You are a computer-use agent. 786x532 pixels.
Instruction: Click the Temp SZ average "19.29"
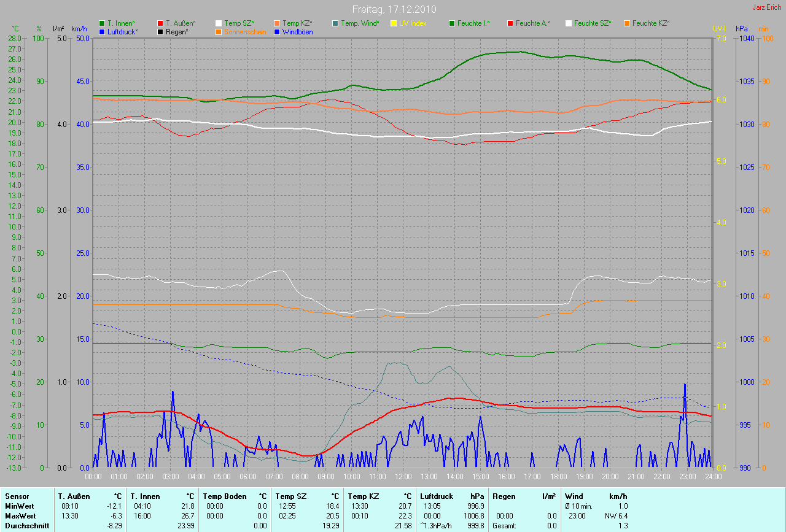click(330, 526)
